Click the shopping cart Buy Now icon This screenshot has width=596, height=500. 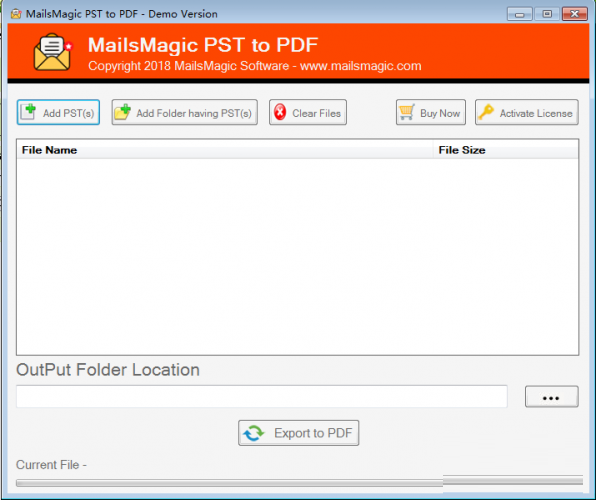[x=407, y=112]
